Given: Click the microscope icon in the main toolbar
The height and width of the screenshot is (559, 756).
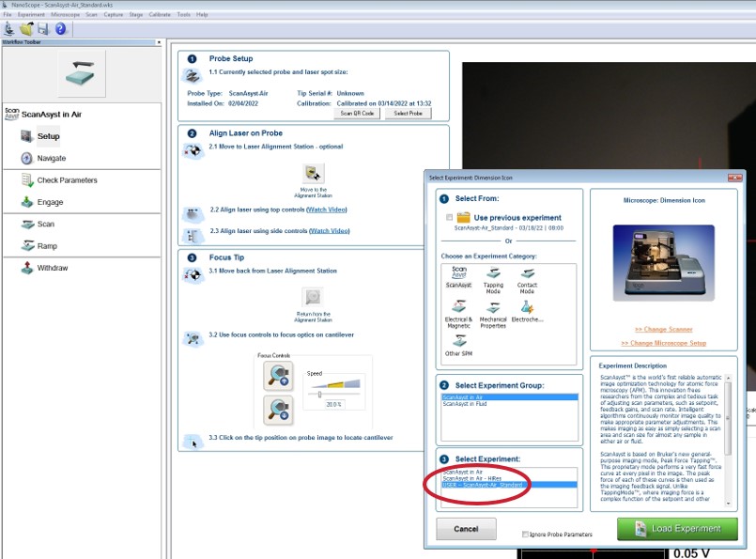Looking at the screenshot, I should (9, 29).
